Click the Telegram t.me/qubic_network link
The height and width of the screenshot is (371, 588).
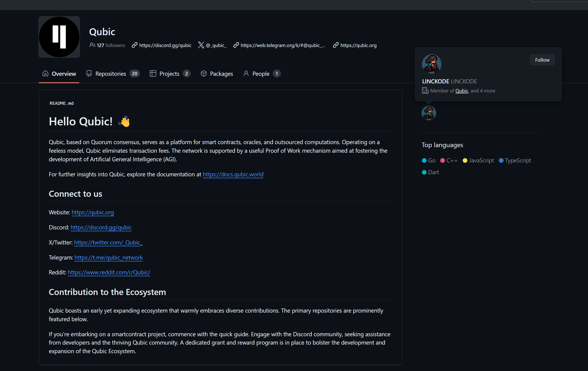coord(108,257)
